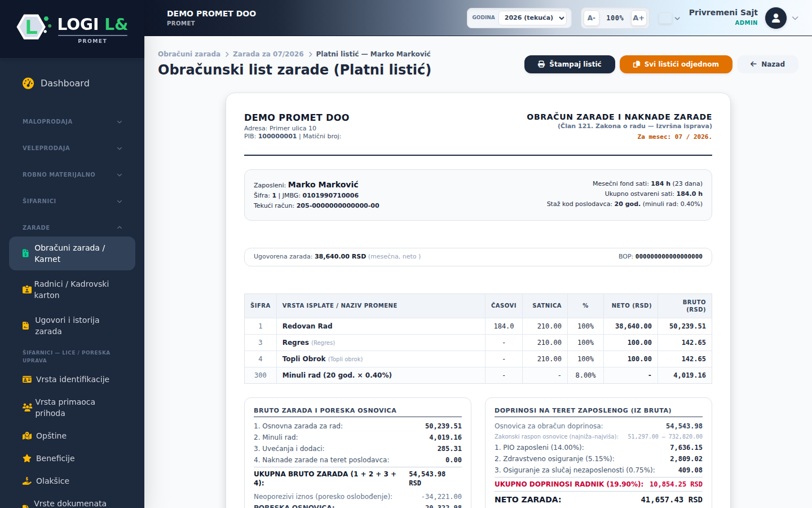Expand the ŠIFARNICI sidebar section
Viewport: 812px width, 508px height.
(x=72, y=201)
